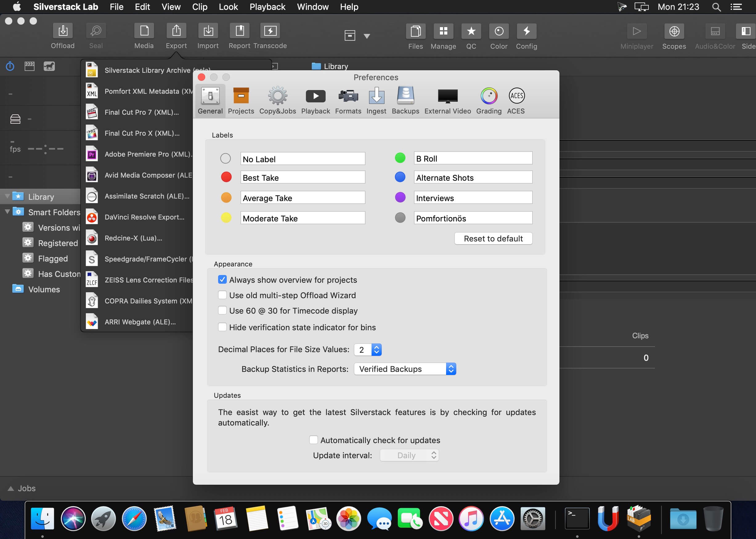Enable Automatically check for updates
This screenshot has height=539, width=756.
tap(313, 440)
